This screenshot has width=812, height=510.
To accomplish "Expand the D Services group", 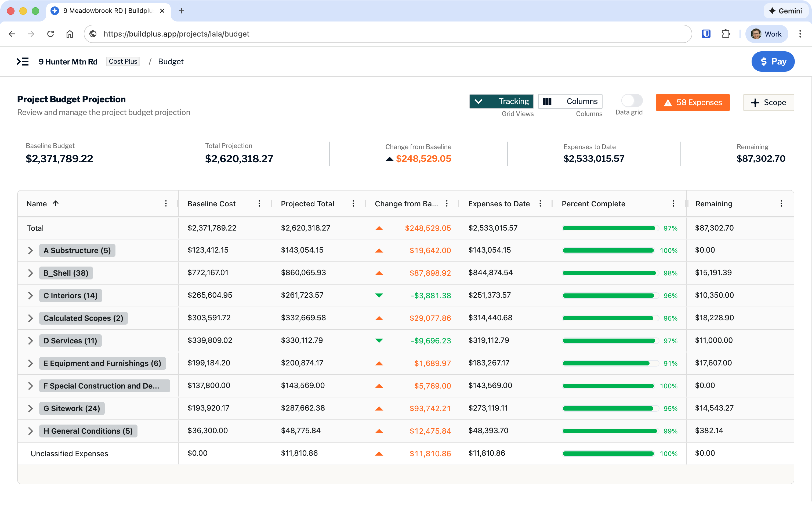I will (x=30, y=341).
